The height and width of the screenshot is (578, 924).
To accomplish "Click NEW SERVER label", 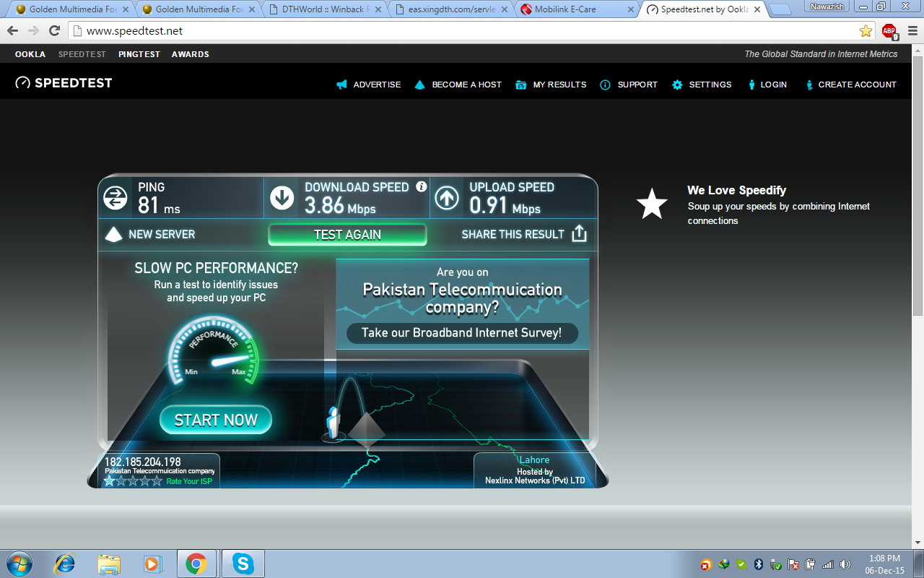I will 162,234.
